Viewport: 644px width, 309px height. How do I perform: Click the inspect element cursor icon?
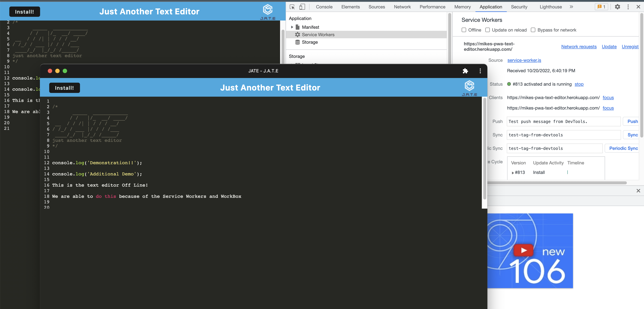pyautogui.click(x=292, y=7)
